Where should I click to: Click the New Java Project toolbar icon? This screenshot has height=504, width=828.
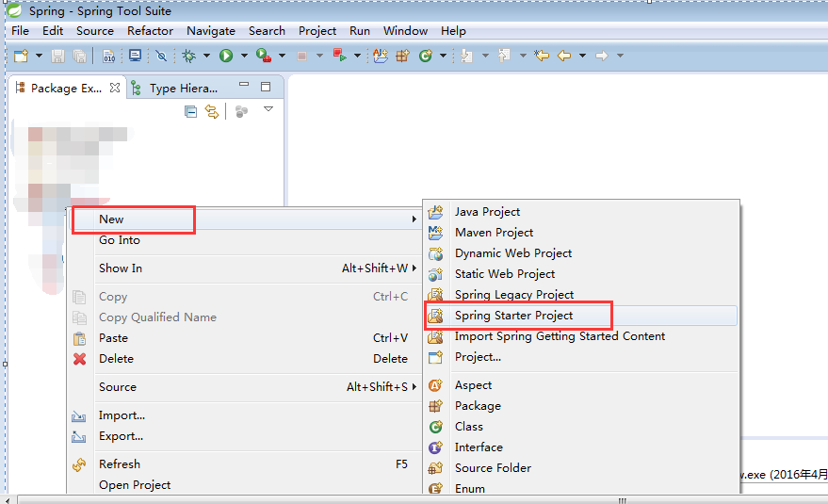tap(381, 56)
